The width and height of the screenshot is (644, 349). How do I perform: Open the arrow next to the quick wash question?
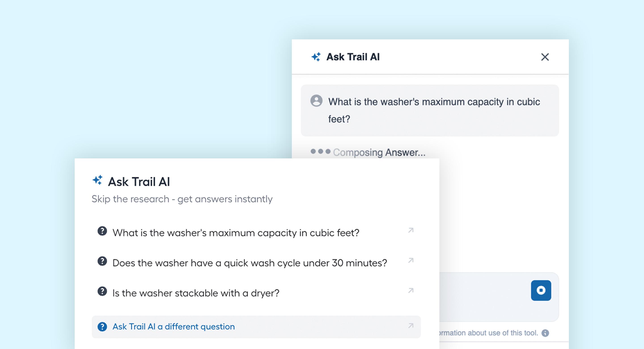(x=411, y=260)
